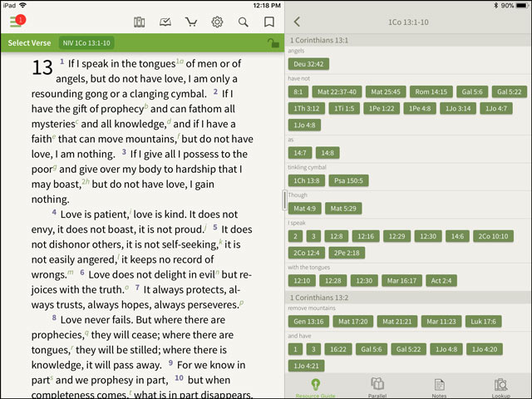Switch to the Notes tab

[x=439, y=388]
